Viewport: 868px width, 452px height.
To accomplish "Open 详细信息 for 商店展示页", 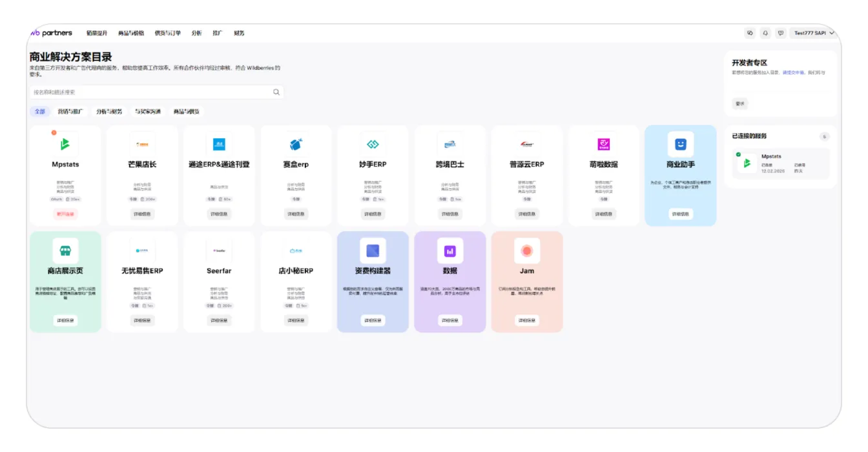I will pos(65,320).
